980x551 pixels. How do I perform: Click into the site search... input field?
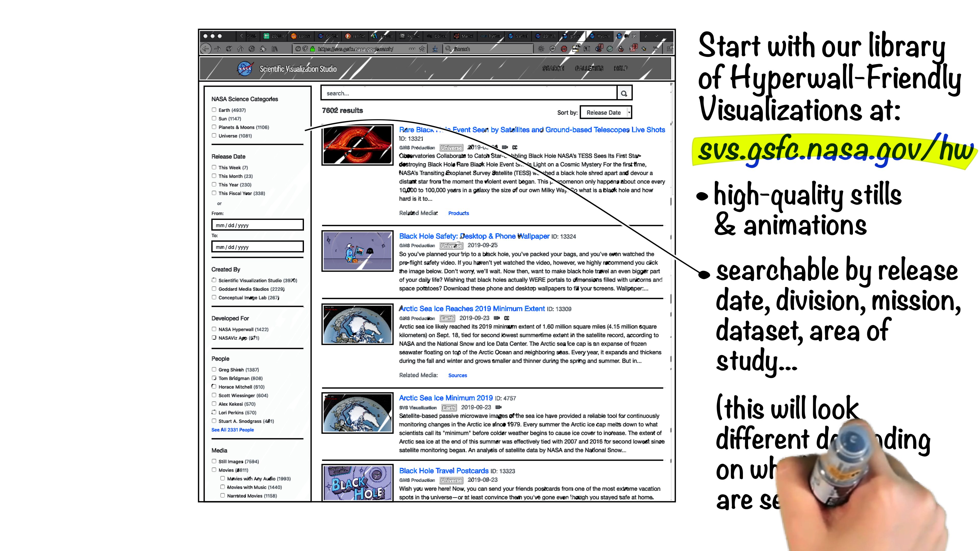[x=469, y=93]
